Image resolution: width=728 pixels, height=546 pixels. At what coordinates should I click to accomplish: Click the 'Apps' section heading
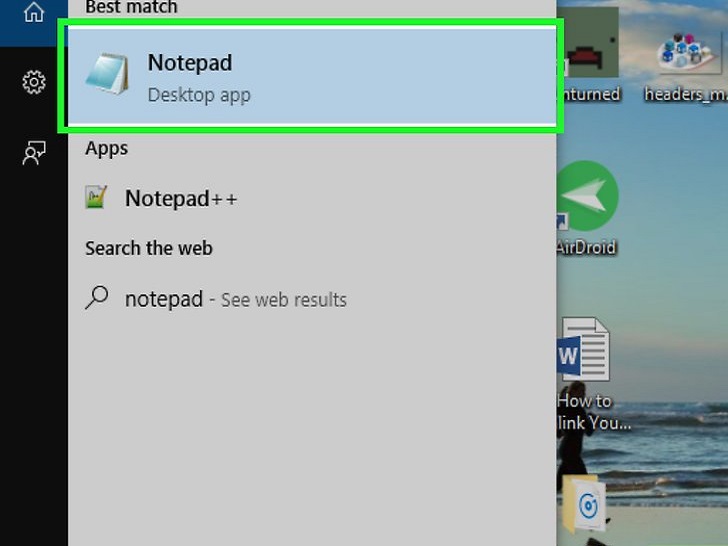click(106, 149)
